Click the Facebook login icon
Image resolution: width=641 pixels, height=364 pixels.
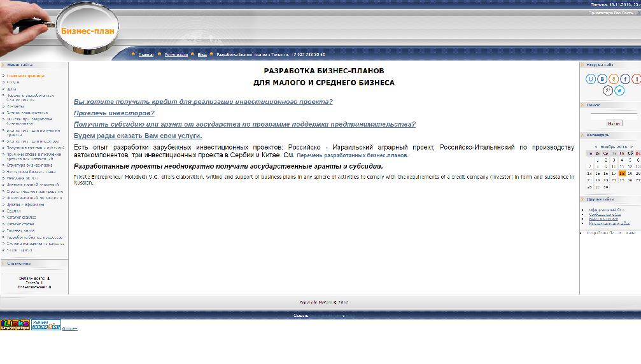625,79
